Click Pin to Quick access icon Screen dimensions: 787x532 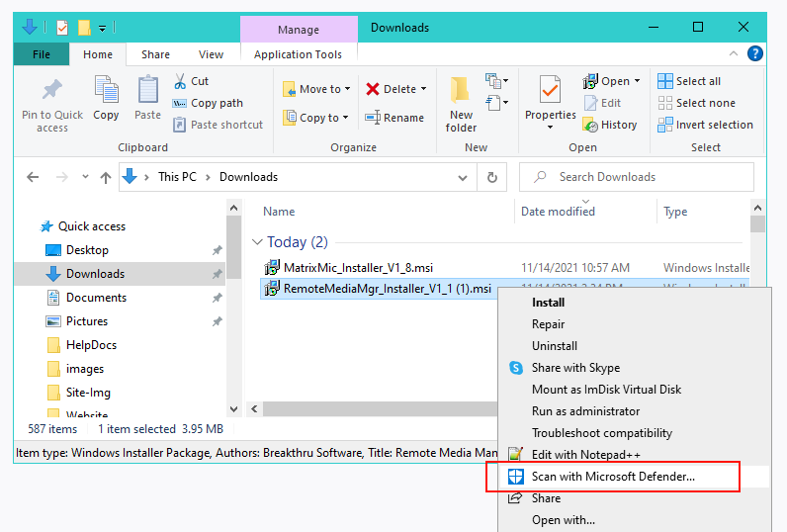coord(52,90)
